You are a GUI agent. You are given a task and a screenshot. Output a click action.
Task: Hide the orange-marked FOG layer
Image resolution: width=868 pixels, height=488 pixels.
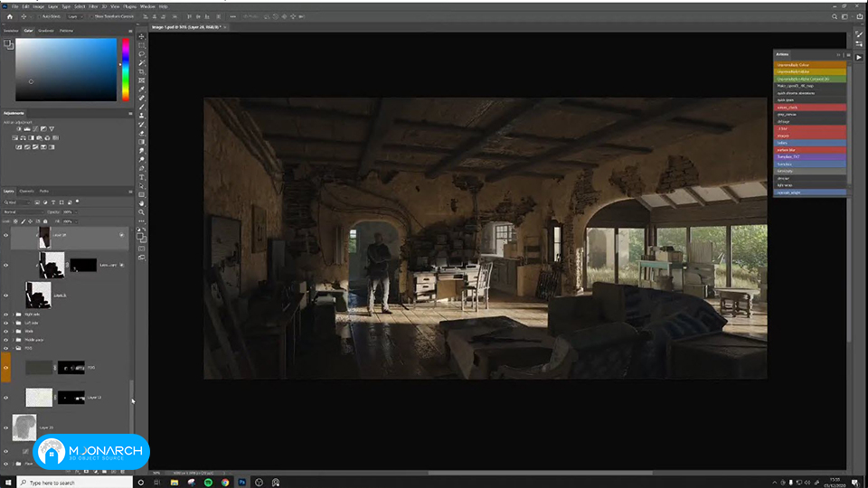click(6, 368)
